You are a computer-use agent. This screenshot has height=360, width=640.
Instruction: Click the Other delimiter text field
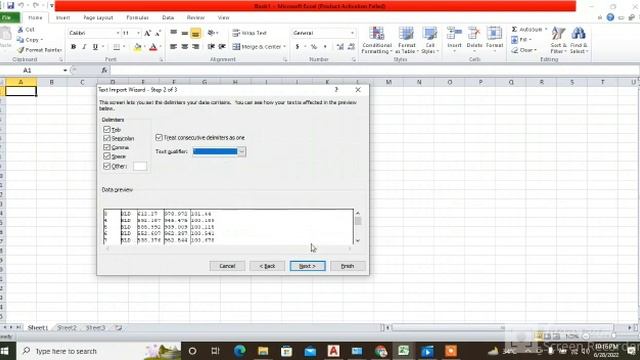point(140,166)
